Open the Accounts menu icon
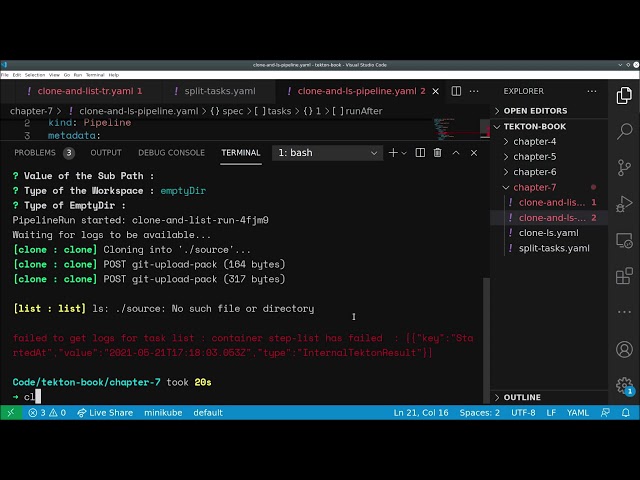The width and height of the screenshot is (640, 480). coord(624,349)
